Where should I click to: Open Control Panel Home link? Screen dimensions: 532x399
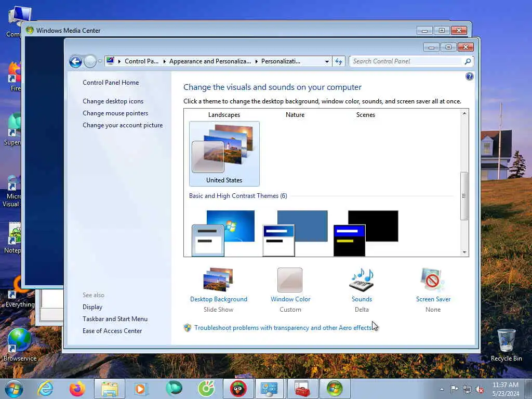click(111, 83)
